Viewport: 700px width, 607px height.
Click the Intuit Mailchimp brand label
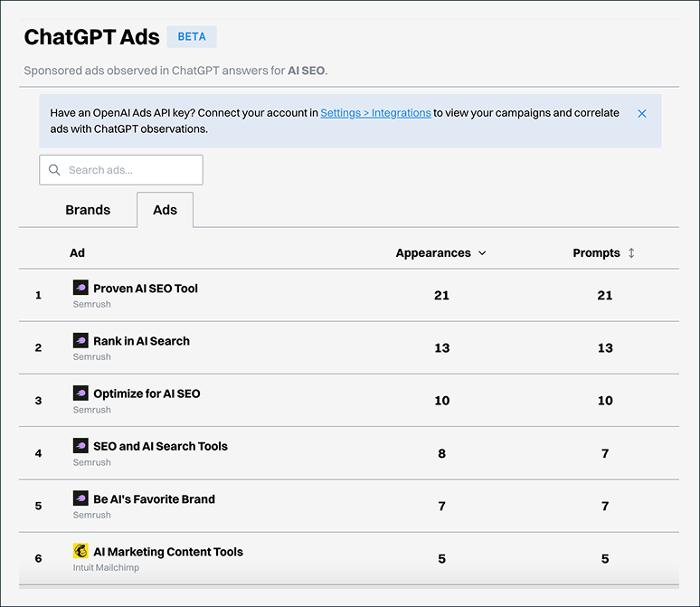coord(106,568)
